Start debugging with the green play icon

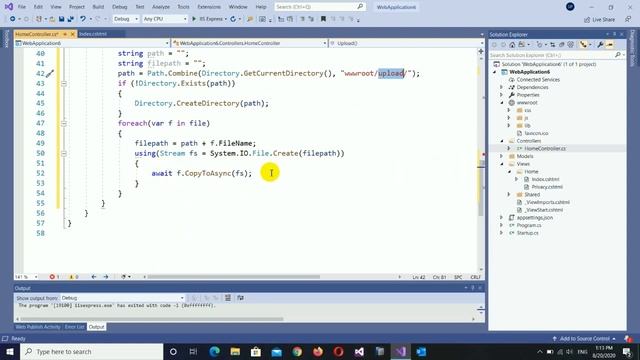(x=194, y=19)
